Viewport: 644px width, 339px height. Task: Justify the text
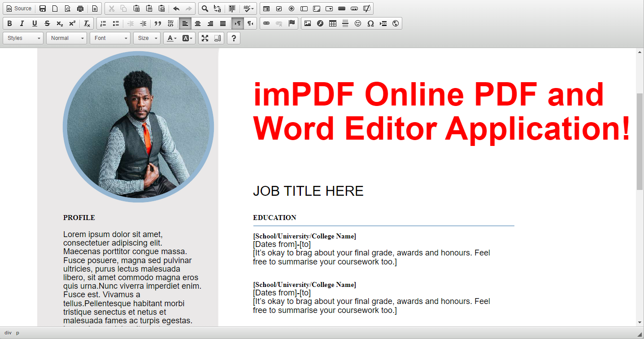pos(222,23)
